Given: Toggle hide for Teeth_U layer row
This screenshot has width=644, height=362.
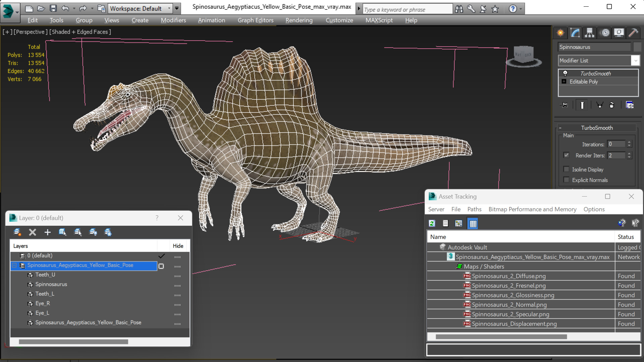Looking at the screenshot, I should point(178,276).
